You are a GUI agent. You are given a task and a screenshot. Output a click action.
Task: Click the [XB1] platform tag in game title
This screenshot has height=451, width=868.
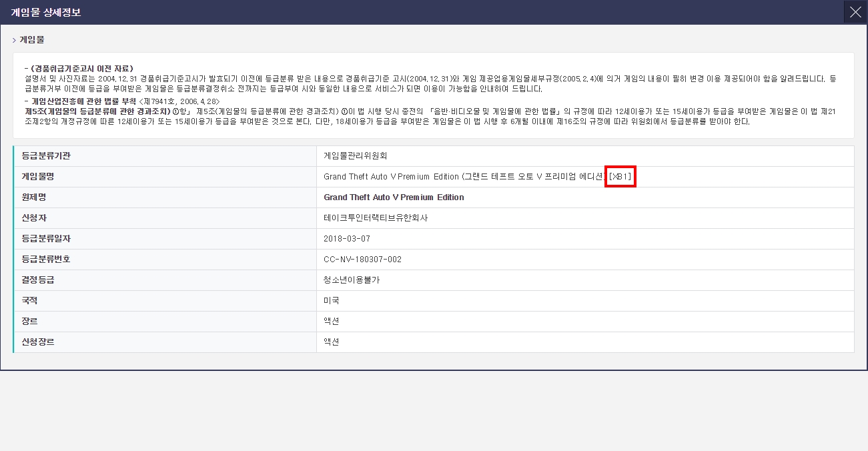(x=620, y=177)
